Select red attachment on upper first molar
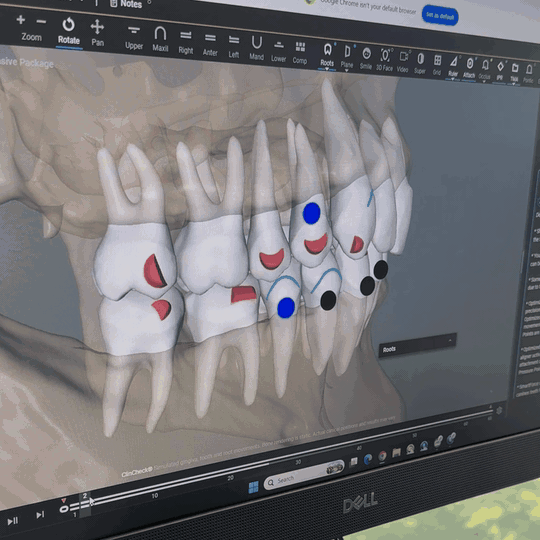 pyautogui.click(x=155, y=271)
